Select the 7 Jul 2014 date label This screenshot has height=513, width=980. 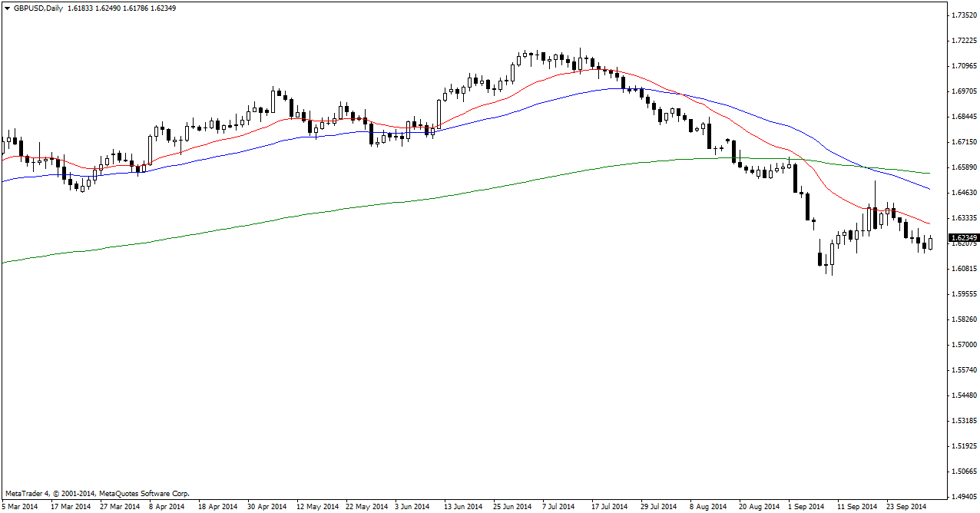[x=558, y=507]
